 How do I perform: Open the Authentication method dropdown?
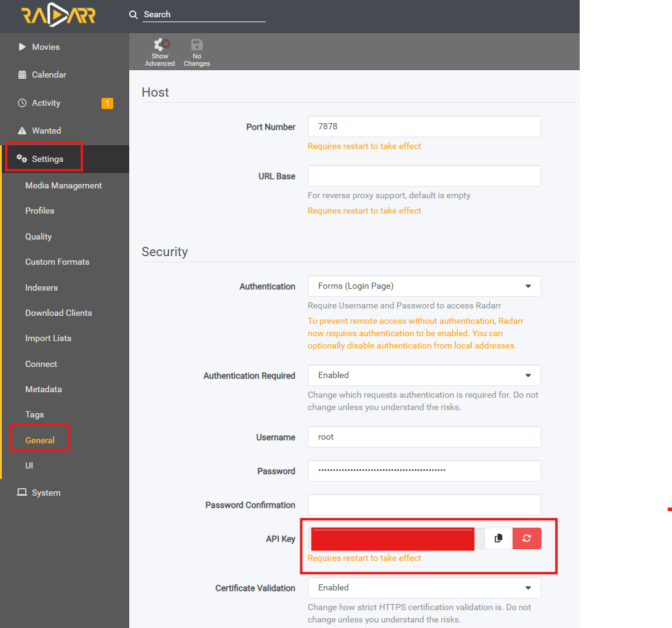pos(424,286)
